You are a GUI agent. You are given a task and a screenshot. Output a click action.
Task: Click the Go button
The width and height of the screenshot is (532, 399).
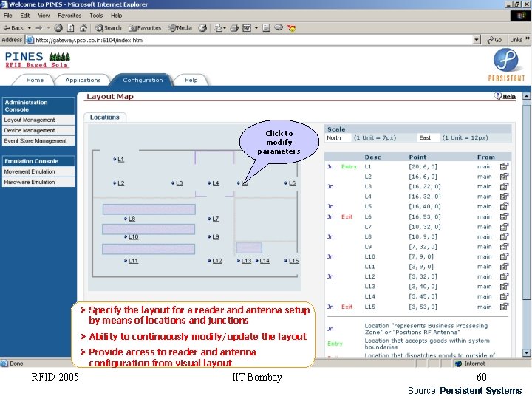coord(494,40)
